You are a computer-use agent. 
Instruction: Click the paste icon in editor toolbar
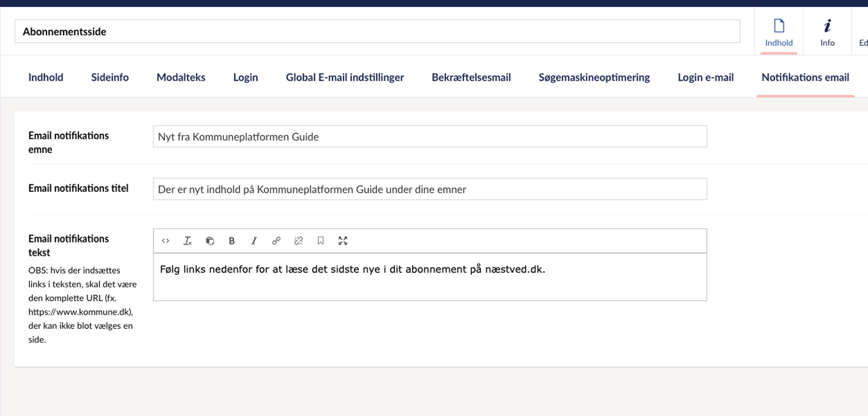point(210,241)
